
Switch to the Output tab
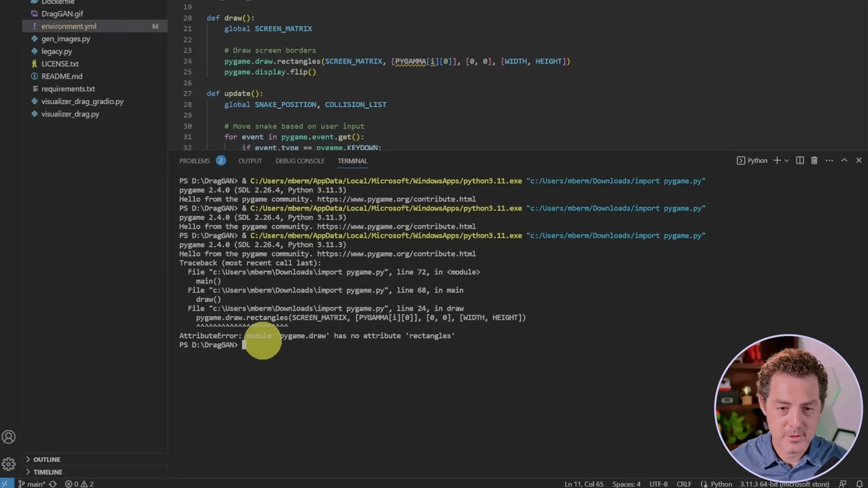point(250,161)
